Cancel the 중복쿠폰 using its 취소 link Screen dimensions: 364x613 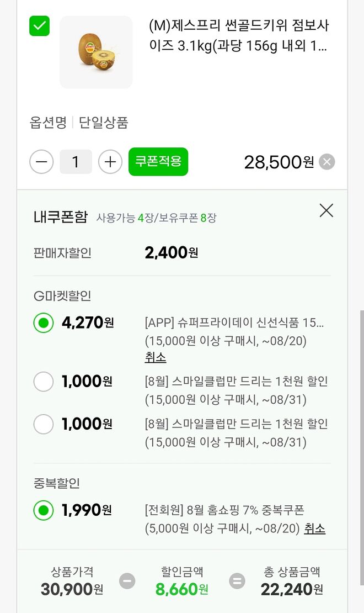314,529
